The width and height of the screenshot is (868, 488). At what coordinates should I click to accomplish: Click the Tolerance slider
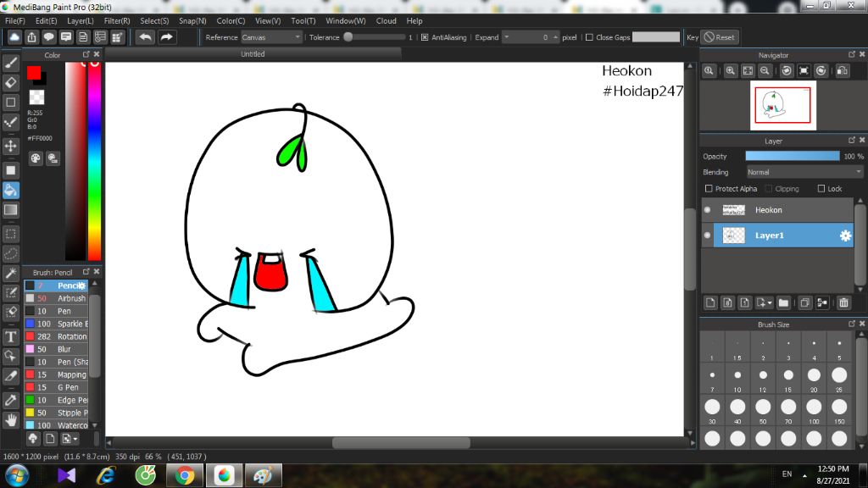pos(375,37)
